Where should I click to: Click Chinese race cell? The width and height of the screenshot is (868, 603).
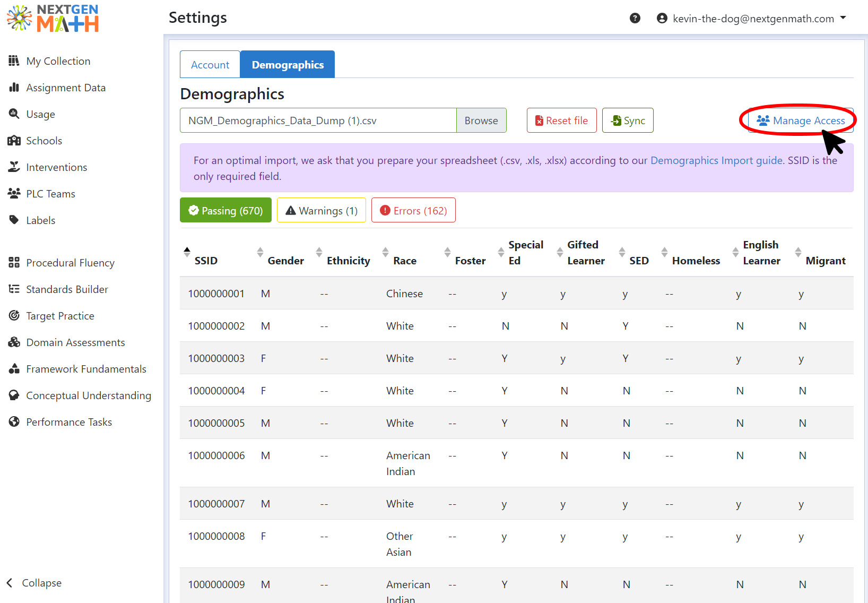pyautogui.click(x=404, y=294)
